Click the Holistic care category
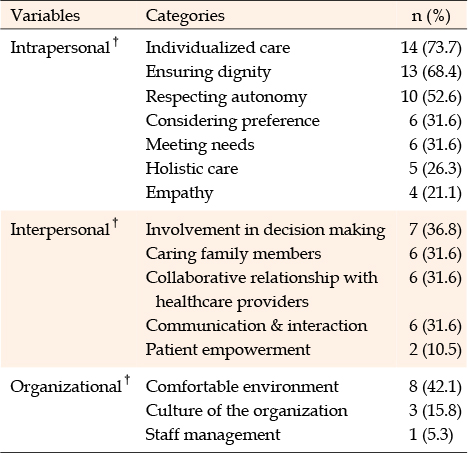Screen dimensions: 468x453 click(192, 168)
